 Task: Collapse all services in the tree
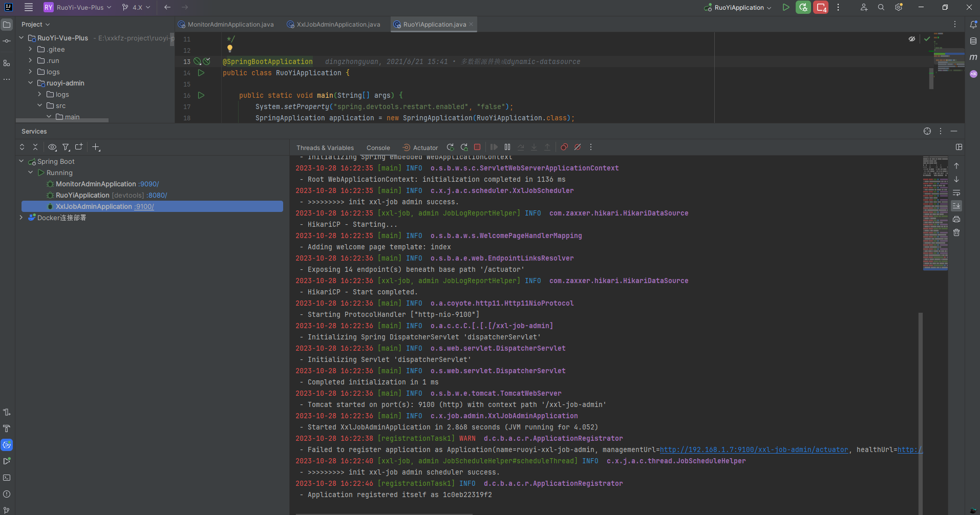click(35, 147)
